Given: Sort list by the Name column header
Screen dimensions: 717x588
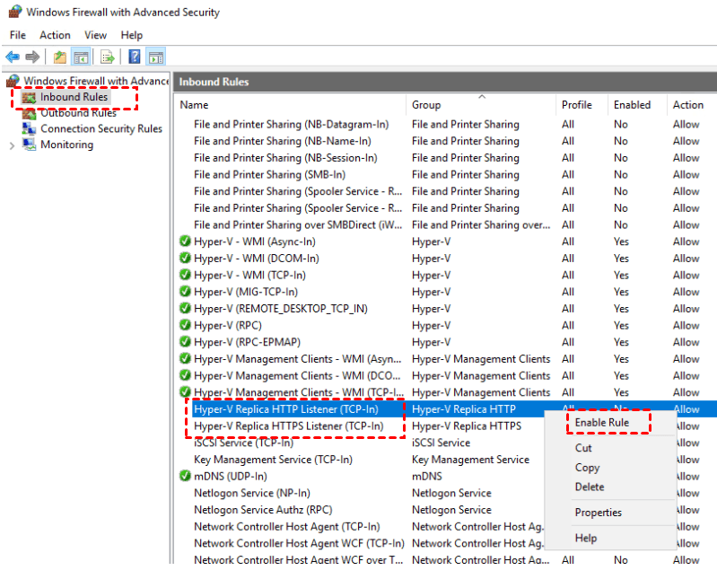Looking at the screenshot, I should 194,105.
